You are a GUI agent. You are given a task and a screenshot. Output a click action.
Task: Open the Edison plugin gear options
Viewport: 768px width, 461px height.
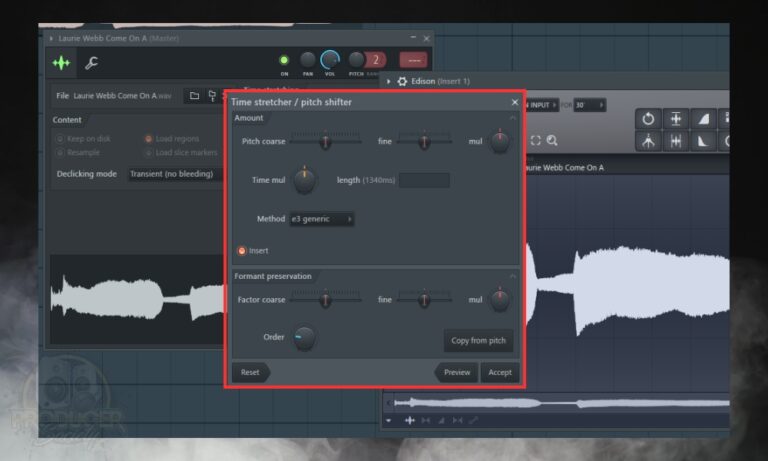pyautogui.click(x=402, y=81)
